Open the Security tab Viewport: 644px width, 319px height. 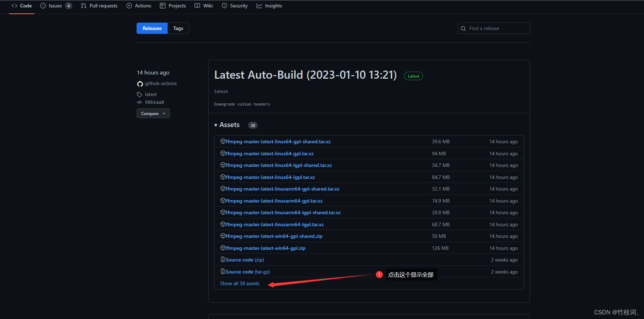click(x=235, y=6)
